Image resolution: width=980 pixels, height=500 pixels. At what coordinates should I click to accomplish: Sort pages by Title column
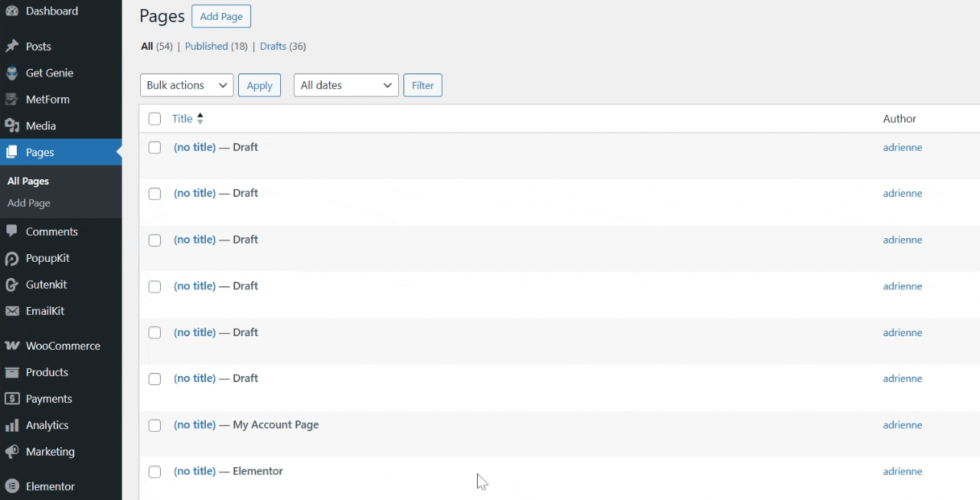tap(182, 119)
